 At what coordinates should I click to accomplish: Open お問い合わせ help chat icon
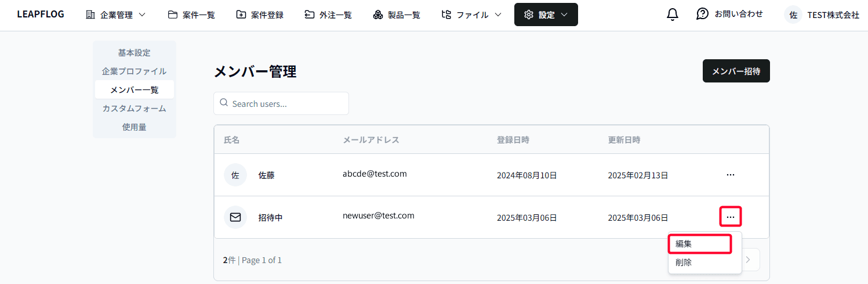pyautogui.click(x=702, y=14)
